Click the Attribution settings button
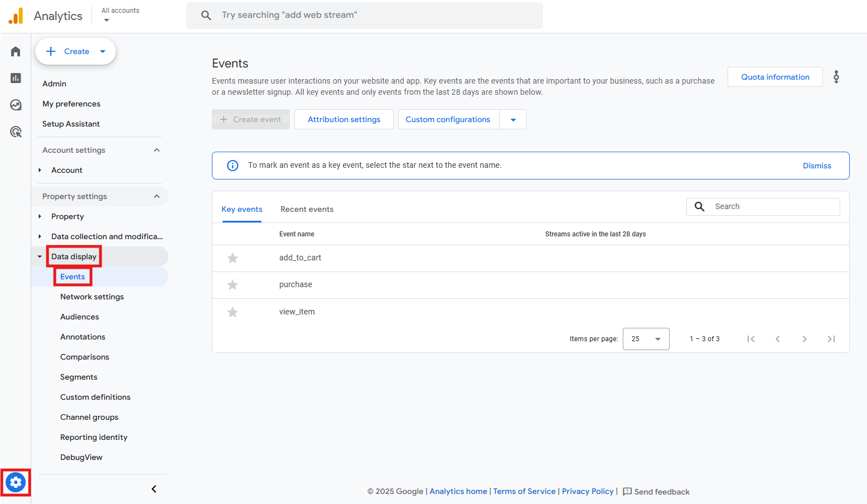 coord(344,119)
